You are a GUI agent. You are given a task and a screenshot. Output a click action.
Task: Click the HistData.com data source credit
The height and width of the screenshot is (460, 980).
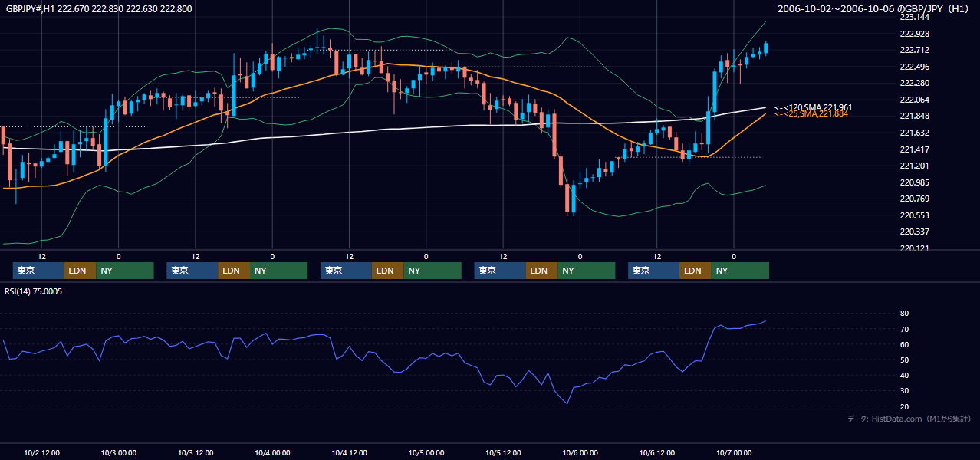909,419
